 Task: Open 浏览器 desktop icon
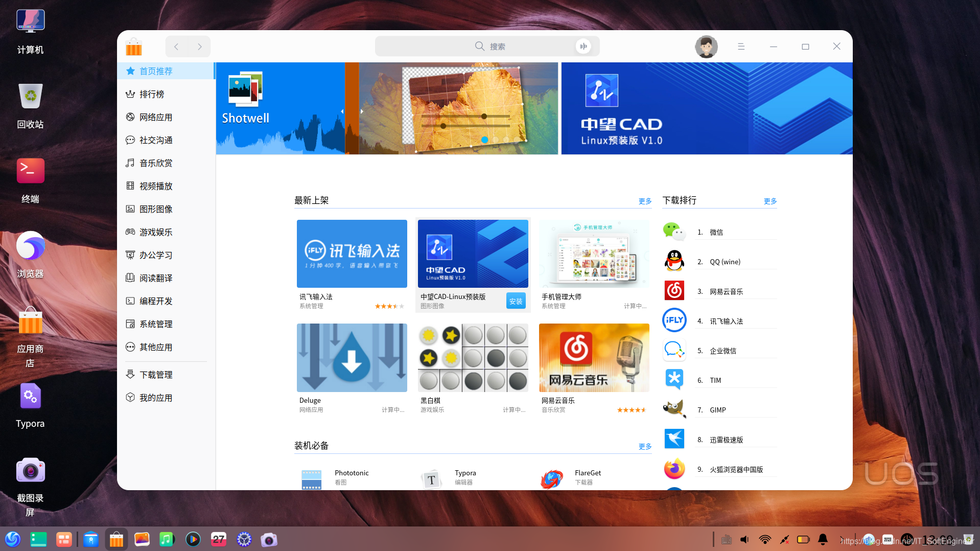pos(30,256)
